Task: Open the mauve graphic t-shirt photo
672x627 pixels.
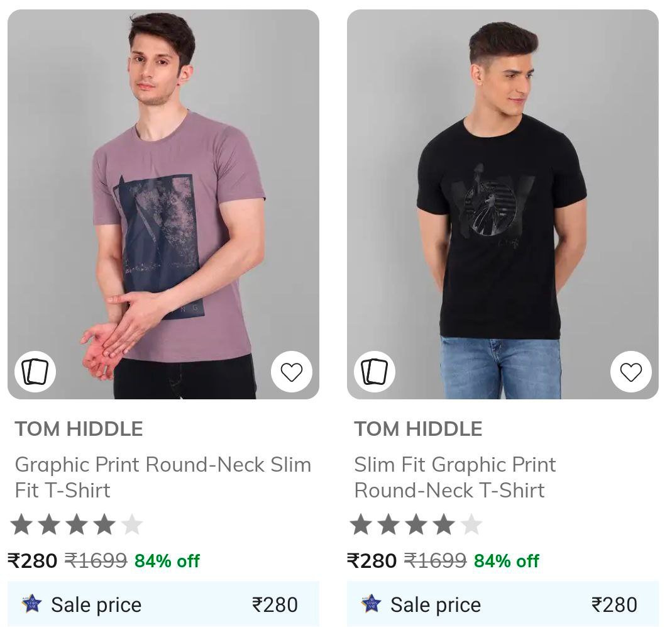Action: click(x=163, y=201)
